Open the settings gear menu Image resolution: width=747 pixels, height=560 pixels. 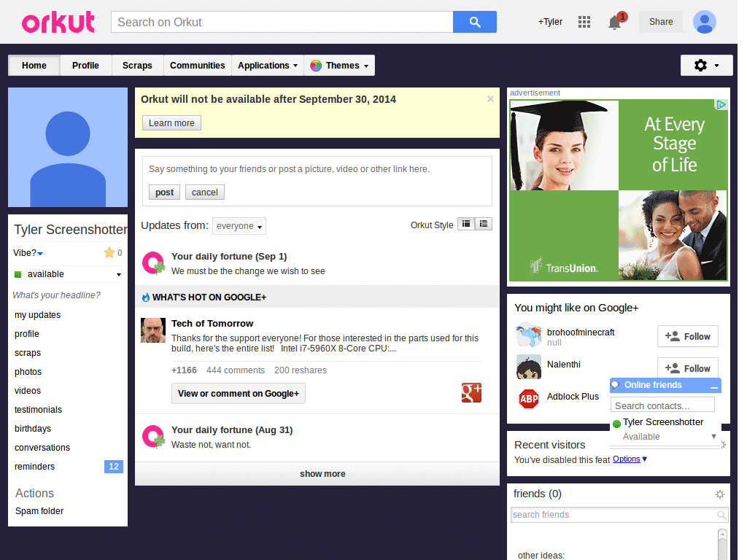click(x=706, y=65)
